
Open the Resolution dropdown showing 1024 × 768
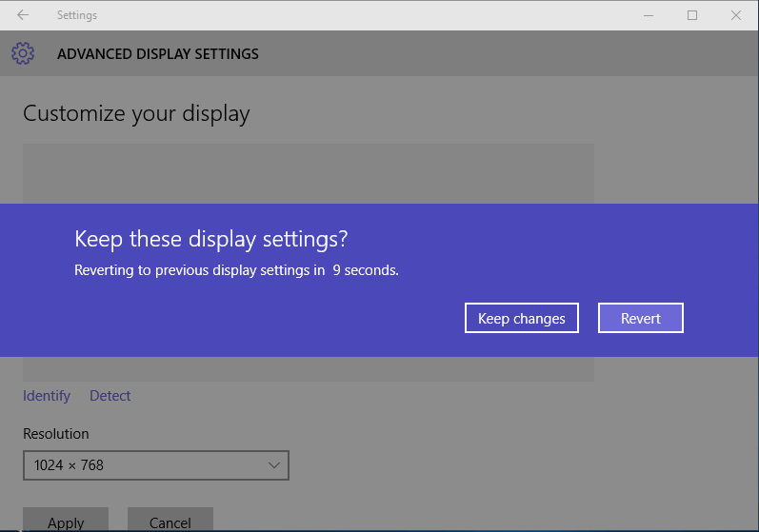point(156,465)
